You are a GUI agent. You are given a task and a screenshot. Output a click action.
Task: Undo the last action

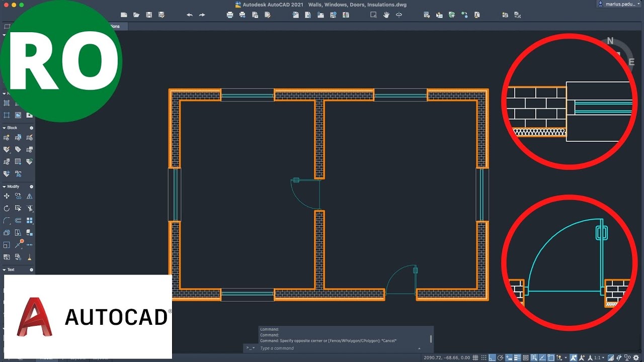pos(190,15)
